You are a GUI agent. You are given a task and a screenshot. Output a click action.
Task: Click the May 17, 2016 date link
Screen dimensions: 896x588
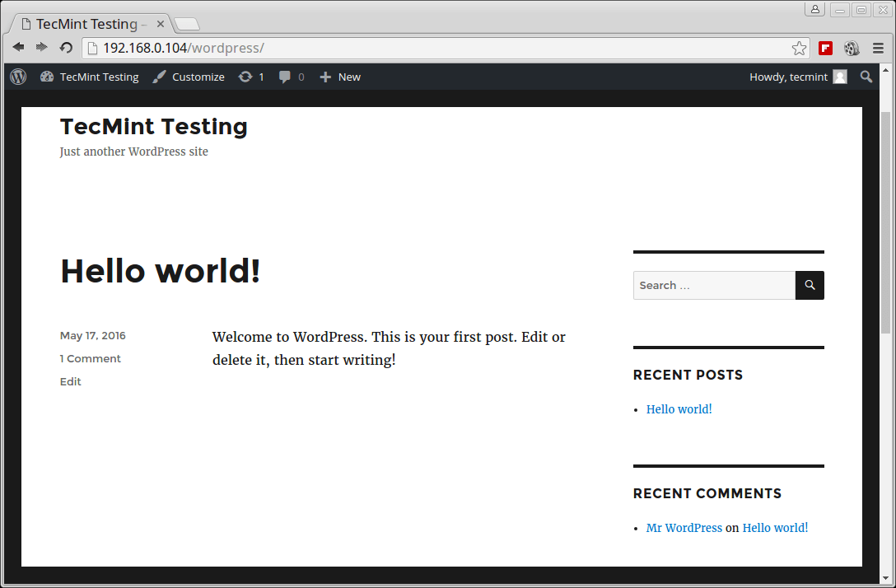point(92,335)
